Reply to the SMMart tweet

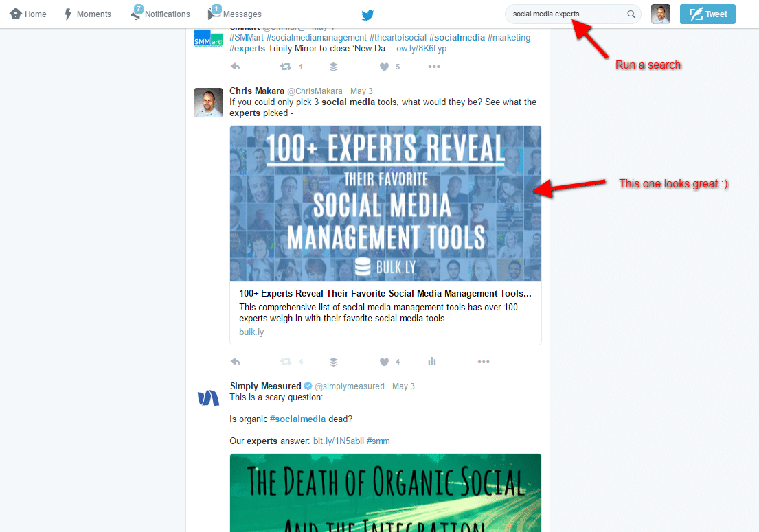235,67
